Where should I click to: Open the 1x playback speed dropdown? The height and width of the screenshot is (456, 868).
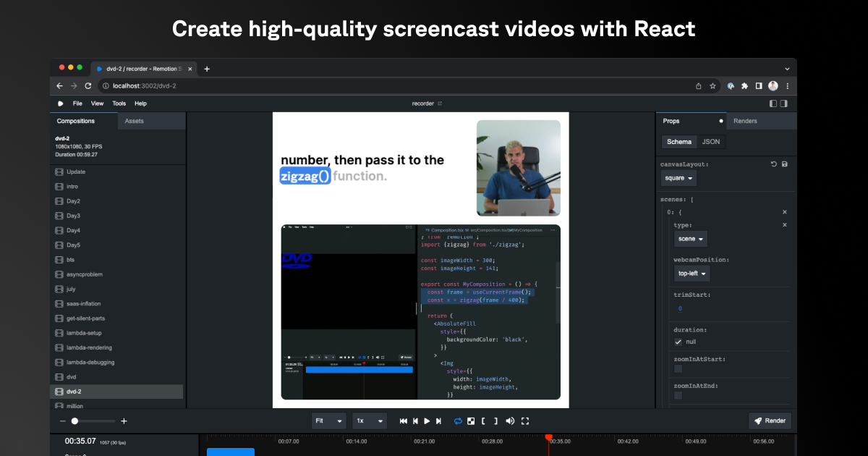click(x=370, y=421)
